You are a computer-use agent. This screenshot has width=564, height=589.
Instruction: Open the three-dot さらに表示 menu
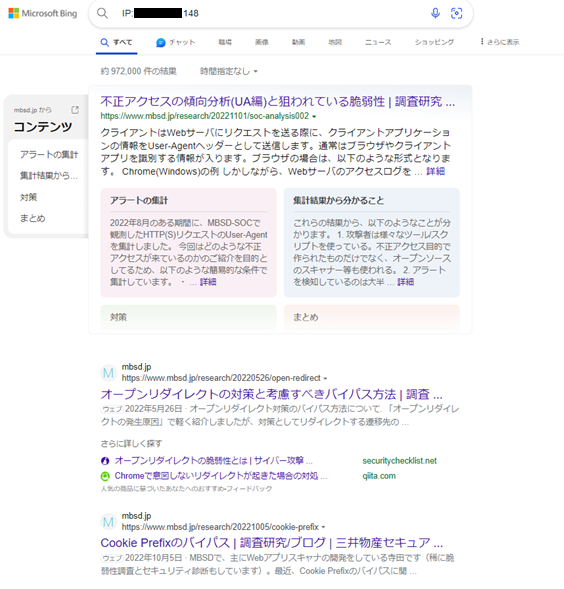click(500, 42)
